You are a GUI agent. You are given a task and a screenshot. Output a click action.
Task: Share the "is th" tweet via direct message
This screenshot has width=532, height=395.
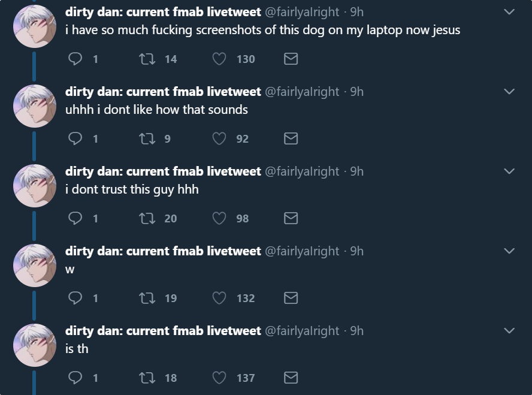coord(291,378)
